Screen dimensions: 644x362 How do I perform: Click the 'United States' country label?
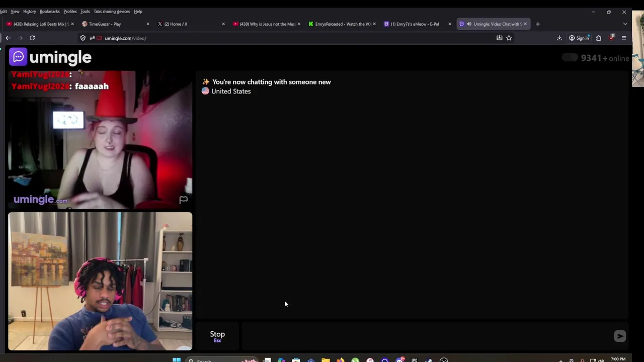[x=231, y=91]
